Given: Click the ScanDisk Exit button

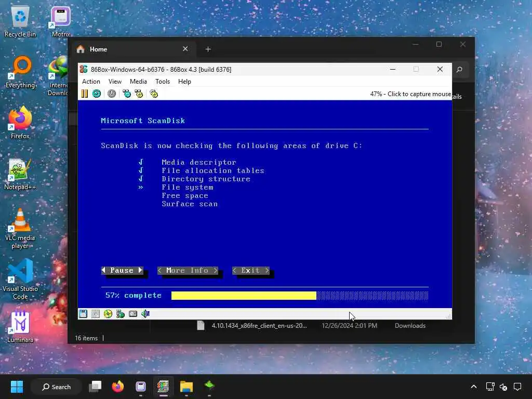Looking at the screenshot, I should pos(251,270).
